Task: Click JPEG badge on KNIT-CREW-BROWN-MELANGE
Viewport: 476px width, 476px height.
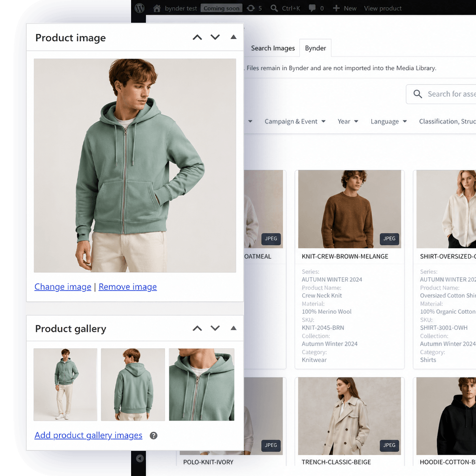Action: click(389, 238)
